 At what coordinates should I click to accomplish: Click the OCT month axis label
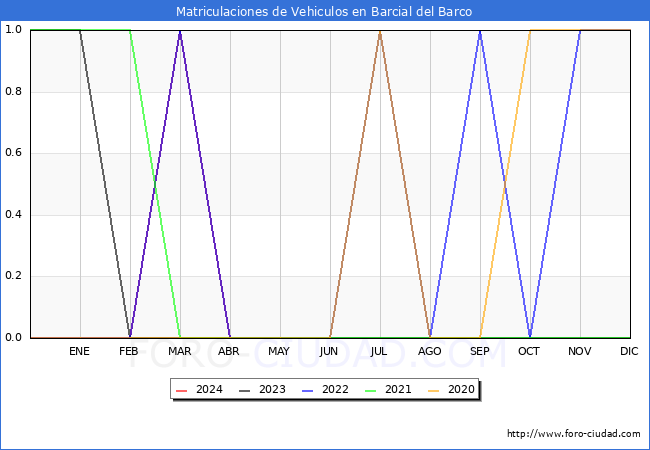pyautogui.click(x=529, y=351)
